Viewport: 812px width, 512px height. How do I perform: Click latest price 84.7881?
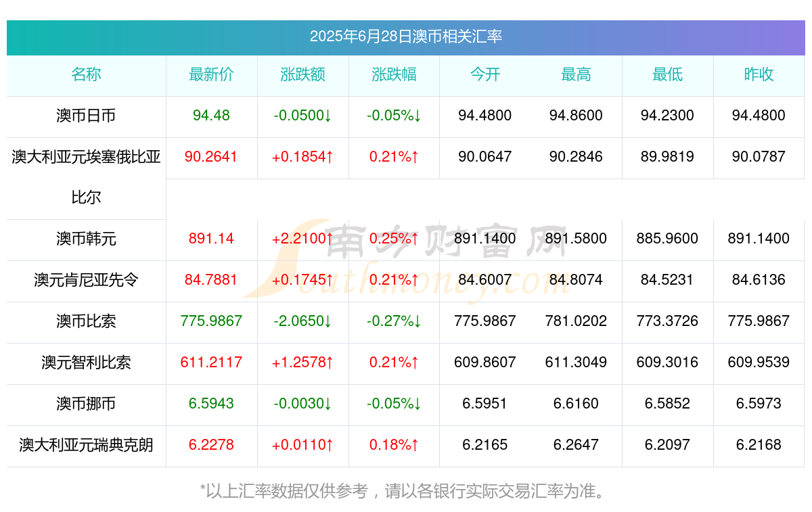click(x=211, y=280)
